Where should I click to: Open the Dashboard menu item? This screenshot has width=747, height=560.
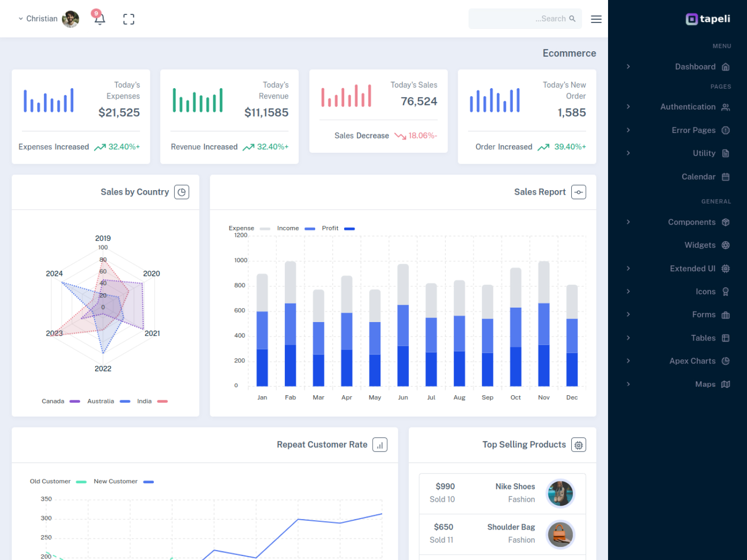pyautogui.click(x=678, y=67)
